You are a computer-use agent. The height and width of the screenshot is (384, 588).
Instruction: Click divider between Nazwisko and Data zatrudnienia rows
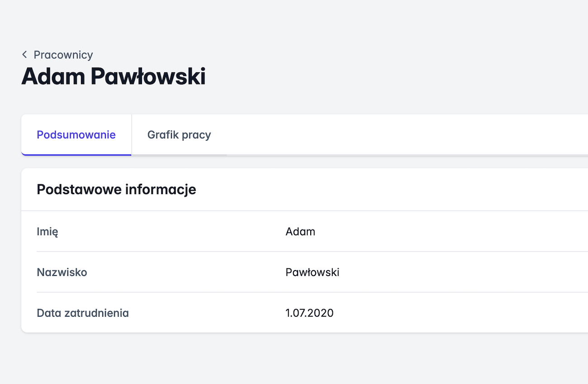click(271, 292)
